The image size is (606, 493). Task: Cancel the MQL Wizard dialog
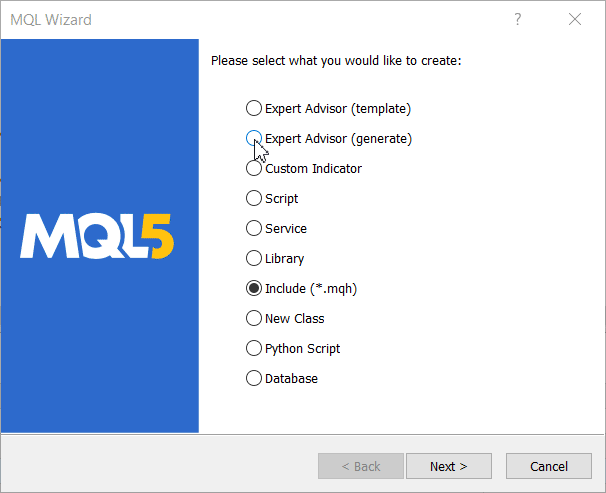(x=549, y=466)
